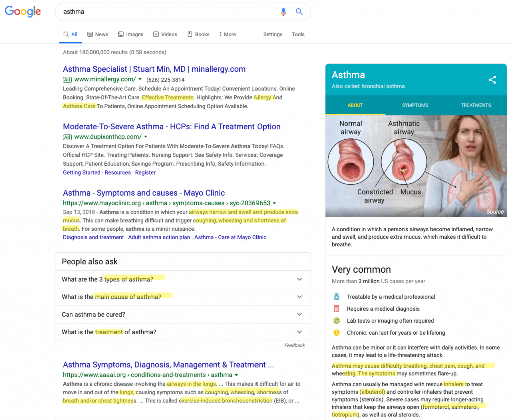Image resolution: width=513 pixels, height=420 pixels.
Task: Share the Asthma knowledge panel
Action: click(x=492, y=80)
